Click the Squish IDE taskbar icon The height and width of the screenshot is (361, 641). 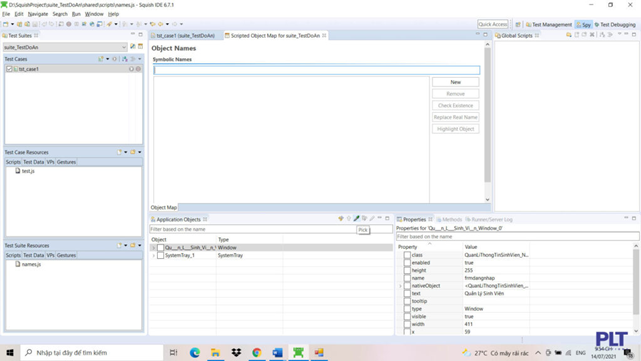click(x=298, y=352)
